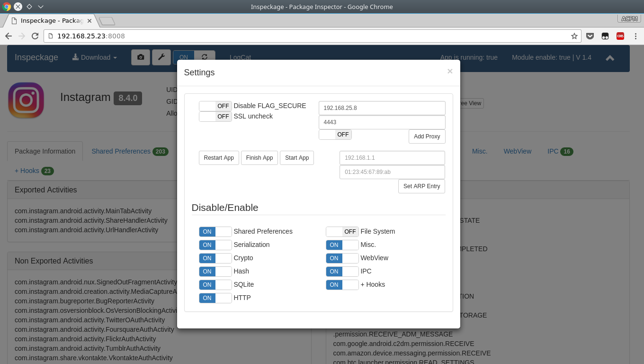644x364 pixels.
Task: Switch to the WebView tab
Action: [x=517, y=151]
